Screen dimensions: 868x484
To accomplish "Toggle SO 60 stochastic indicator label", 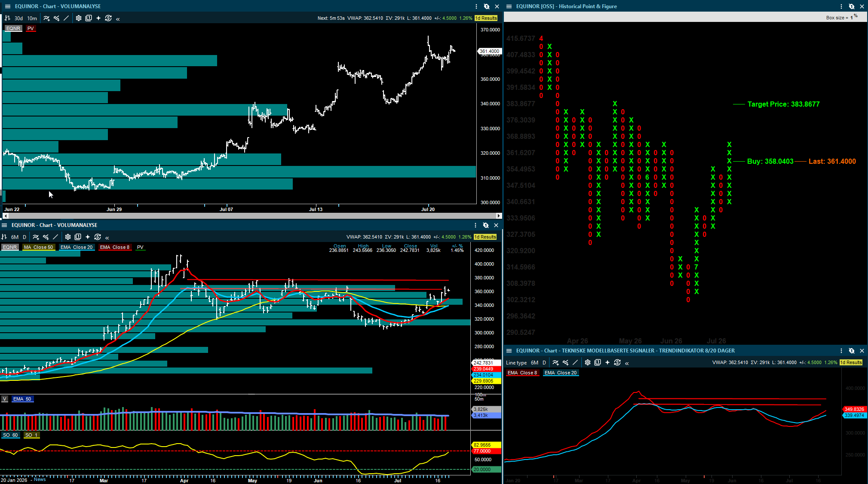I will pyautogui.click(x=10, y=435).
